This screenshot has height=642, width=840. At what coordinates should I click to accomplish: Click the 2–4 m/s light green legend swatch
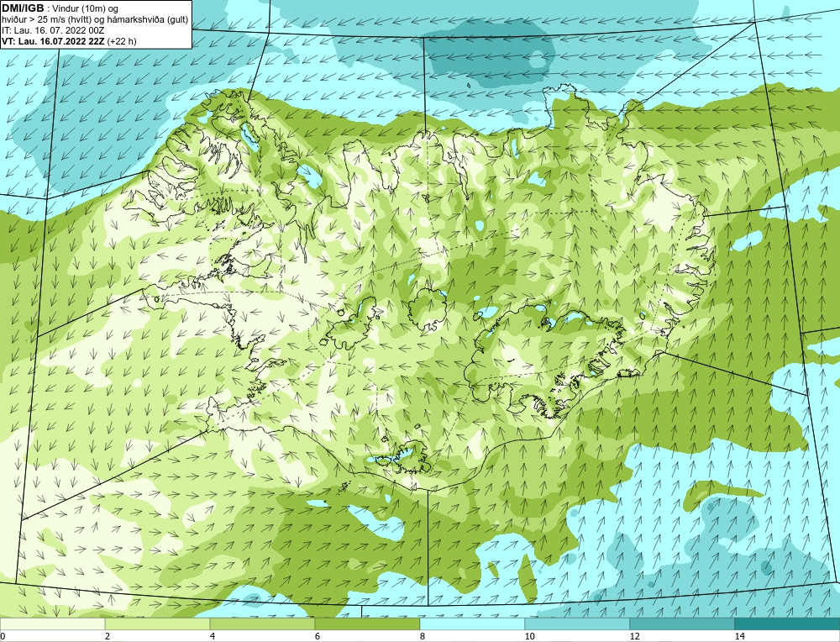tap(158, 624)
